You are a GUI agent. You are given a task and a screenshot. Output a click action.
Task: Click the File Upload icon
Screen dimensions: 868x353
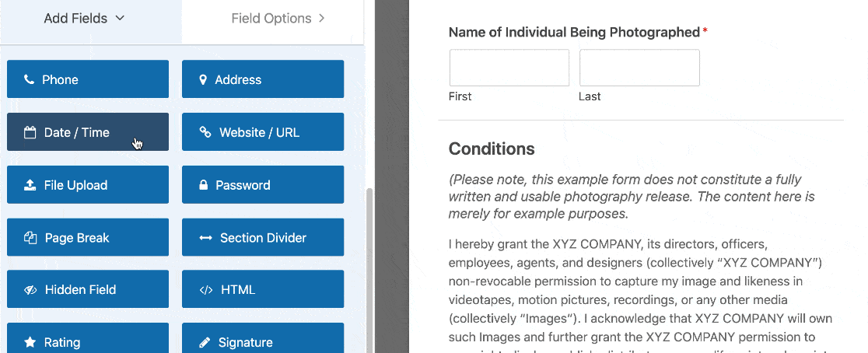pyautogui.click(x=30, y=185)
